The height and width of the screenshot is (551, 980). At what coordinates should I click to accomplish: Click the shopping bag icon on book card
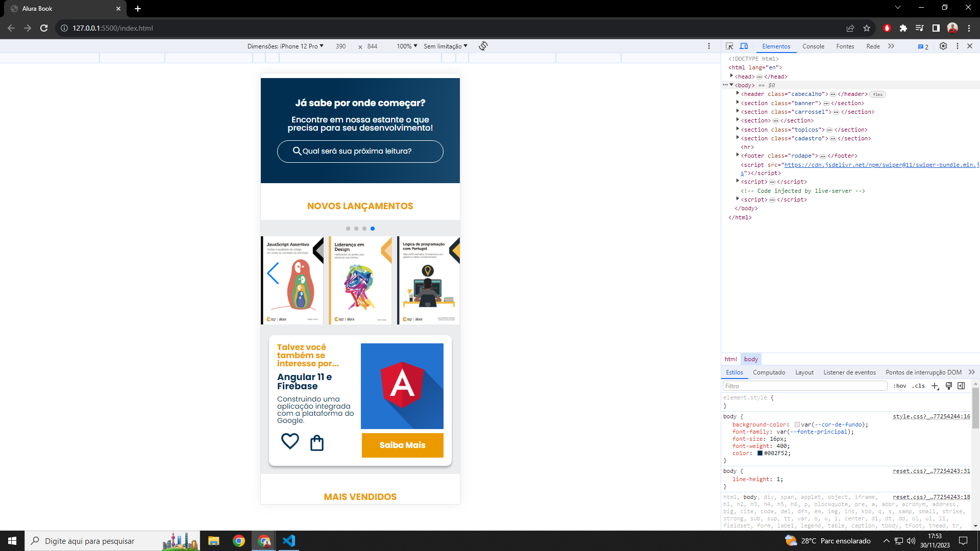(317, 443)
